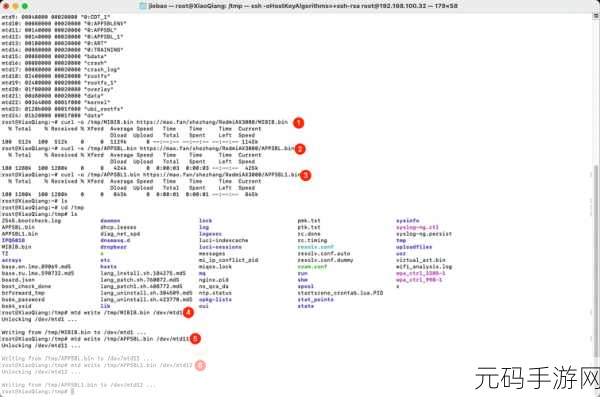Click the yellow minimize window button
Viewport: 600px width, 397px height.
tap(15, 6)
